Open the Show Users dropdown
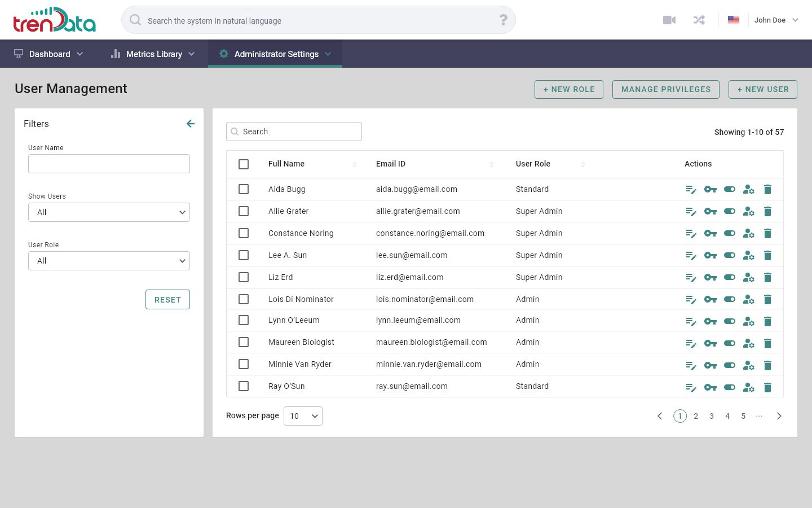 pyautogui.click(x=109, y=212)
